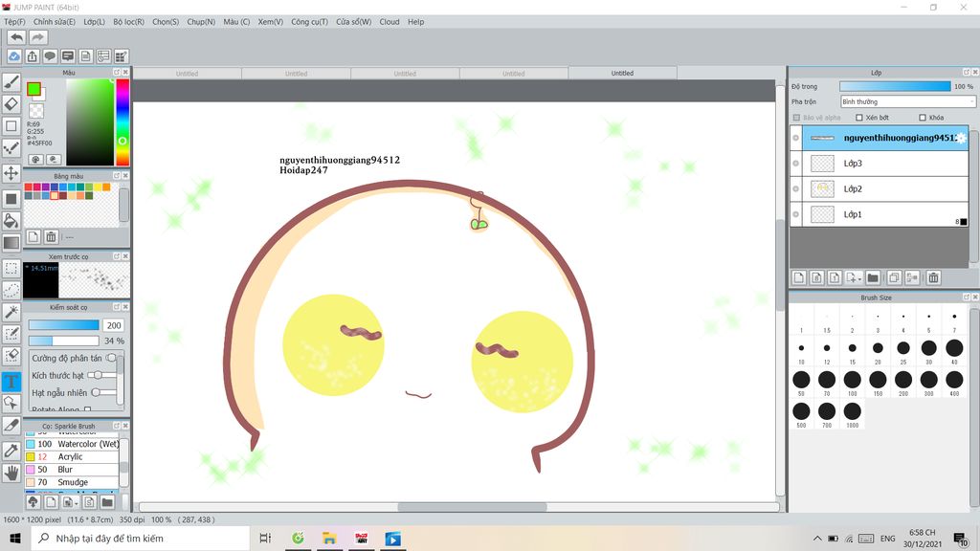Select the Watercolor (Wet) brush

pos(72,444)
